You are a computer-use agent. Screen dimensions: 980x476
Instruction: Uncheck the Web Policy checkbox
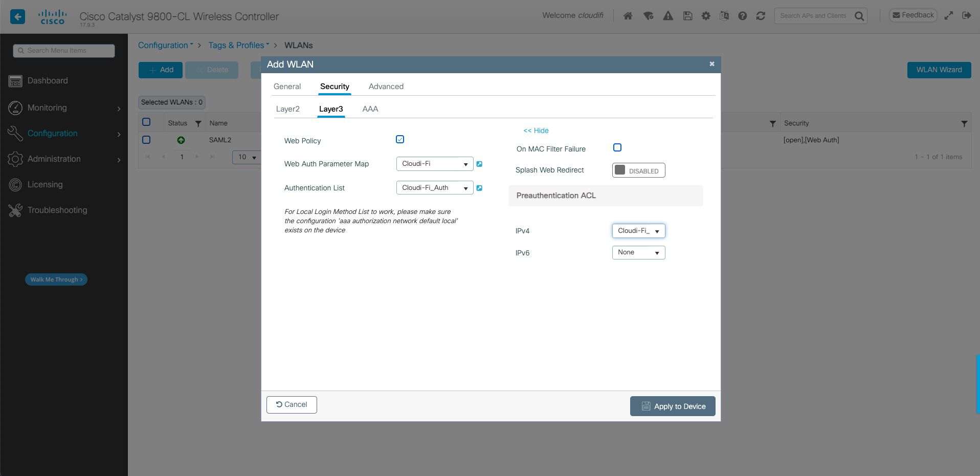coord(400,139)
